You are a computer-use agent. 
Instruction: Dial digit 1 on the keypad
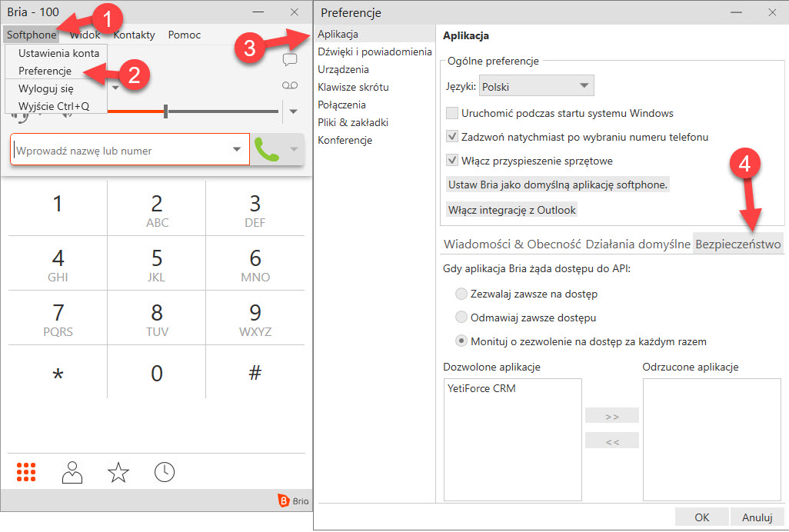tap(58, 208)
